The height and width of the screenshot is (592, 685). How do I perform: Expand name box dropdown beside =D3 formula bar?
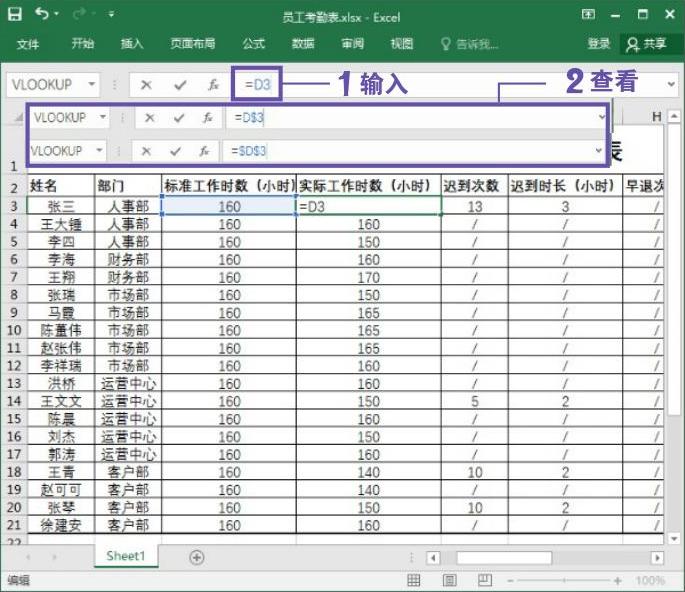click(92, 84)
